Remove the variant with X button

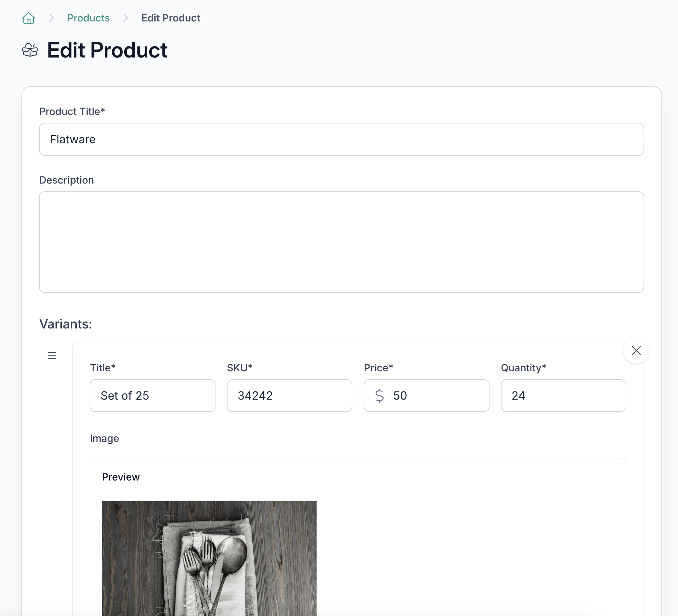[636, 351]
